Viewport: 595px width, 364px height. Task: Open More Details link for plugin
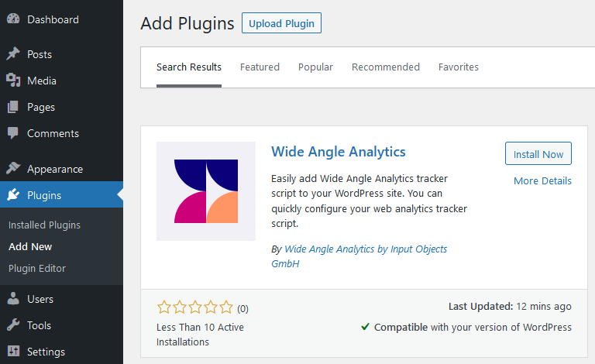542,181
